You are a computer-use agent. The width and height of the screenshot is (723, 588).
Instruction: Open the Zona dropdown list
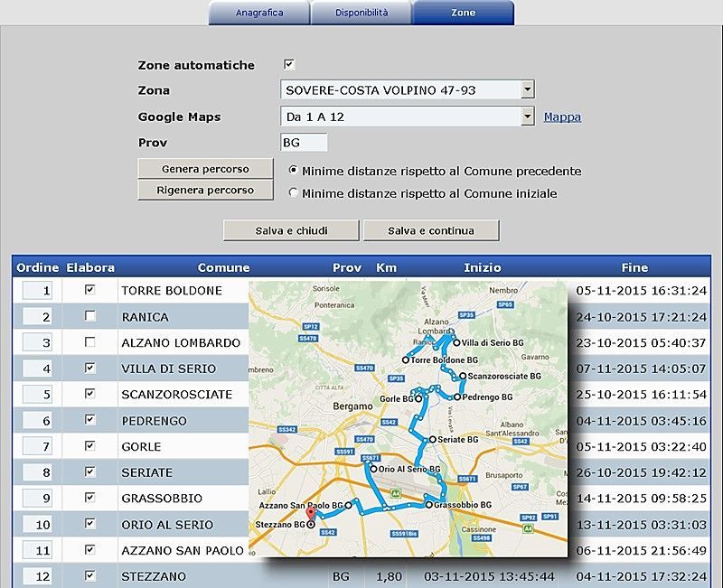(x=528, y=89)
